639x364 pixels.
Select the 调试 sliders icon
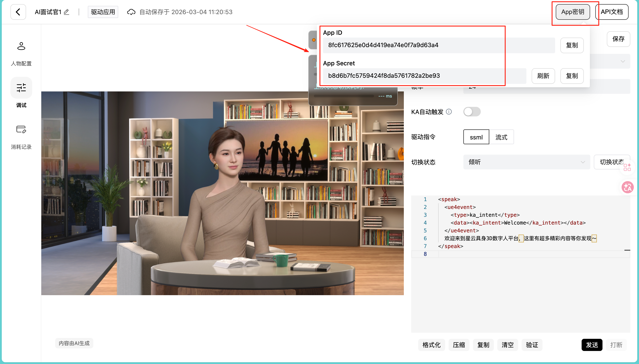pyautogui.click(x=21, y=88)
